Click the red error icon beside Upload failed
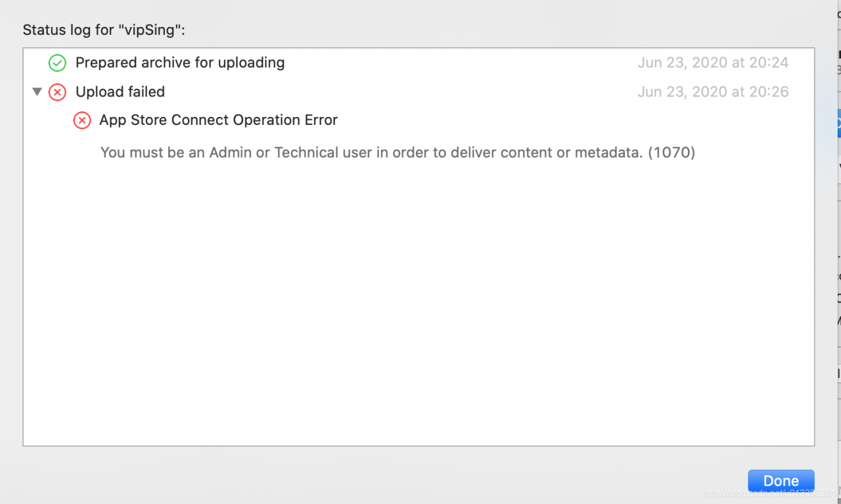Viewport: 841px width, 504px height. point(58,92)
